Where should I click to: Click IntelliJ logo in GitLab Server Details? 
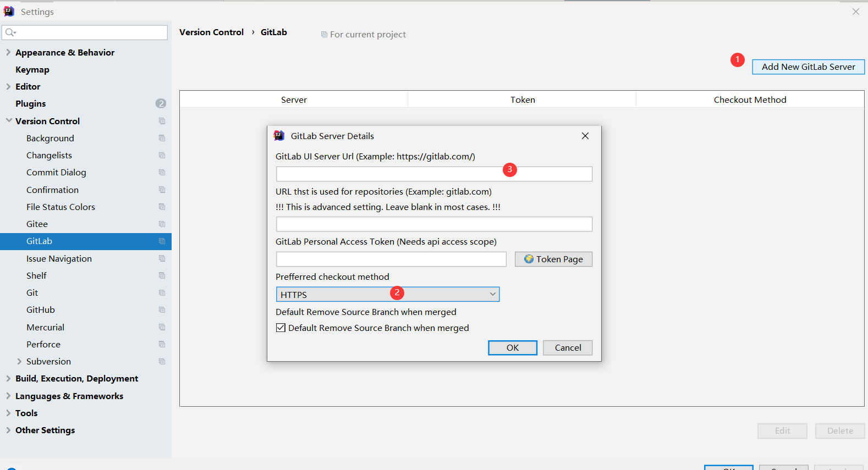(x=279, y=136)
